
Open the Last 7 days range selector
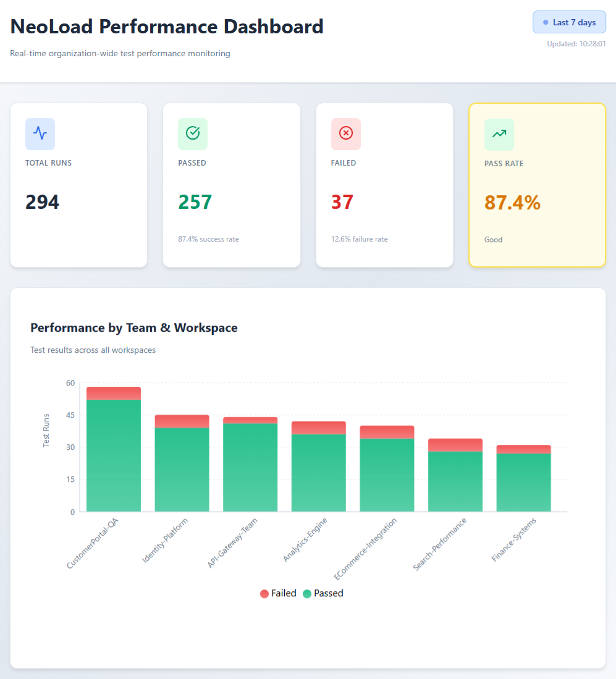click(x=569, y=22)
